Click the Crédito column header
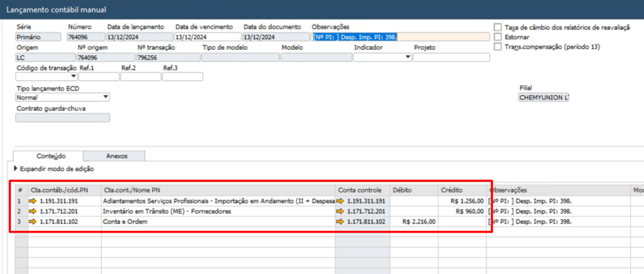This screenshot has width=644, height=274. 463,190
